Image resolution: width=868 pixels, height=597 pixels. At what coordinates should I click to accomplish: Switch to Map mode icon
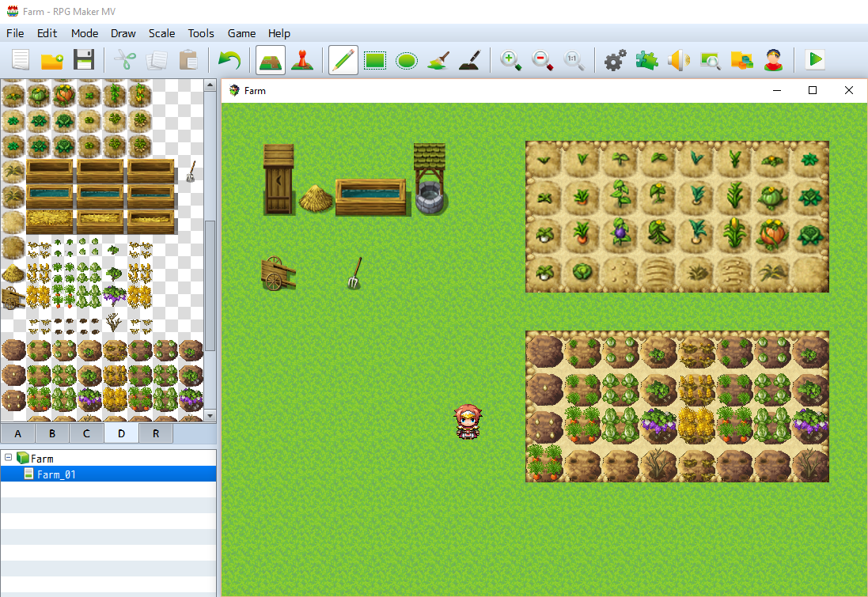click(x=271, y=60)
